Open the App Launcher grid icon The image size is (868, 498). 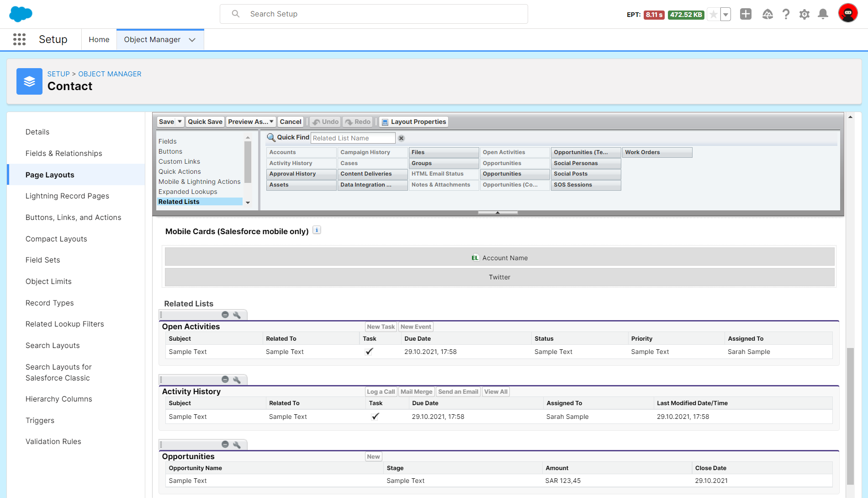pyautogui.click(x=19, y=39)
